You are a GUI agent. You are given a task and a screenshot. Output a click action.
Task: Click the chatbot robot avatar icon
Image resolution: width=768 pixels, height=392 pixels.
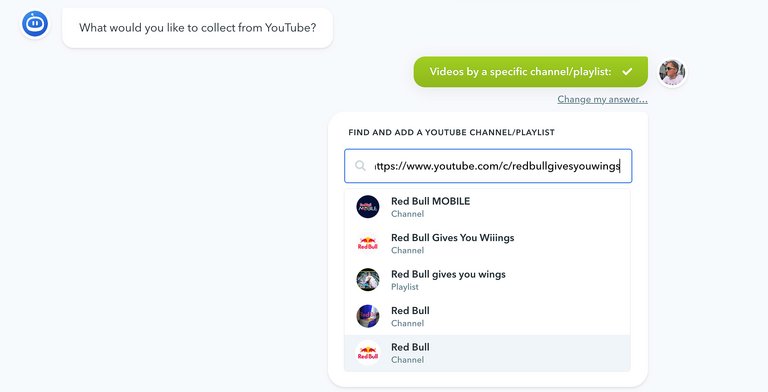click(35, 24)
